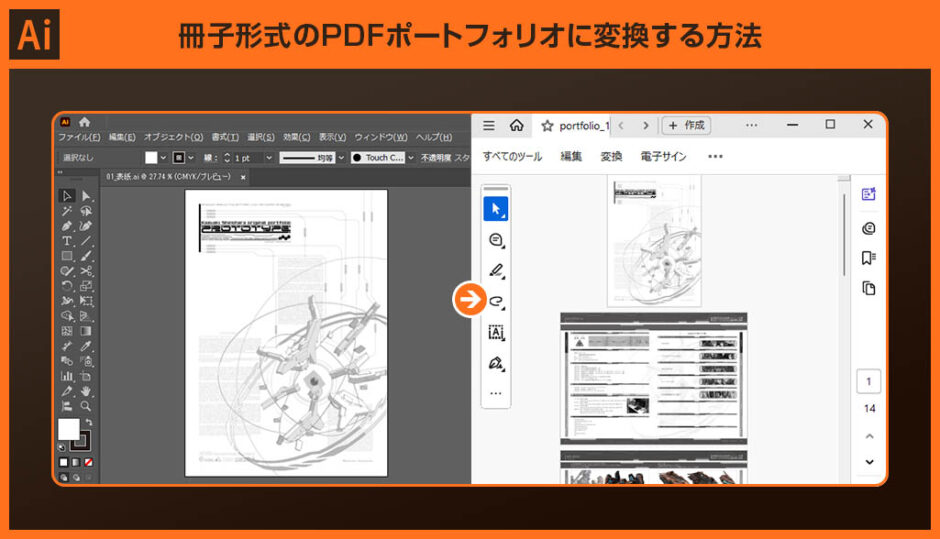
Task: Open the オブジェクト(O) menu
Action: (x=173, y=137)
